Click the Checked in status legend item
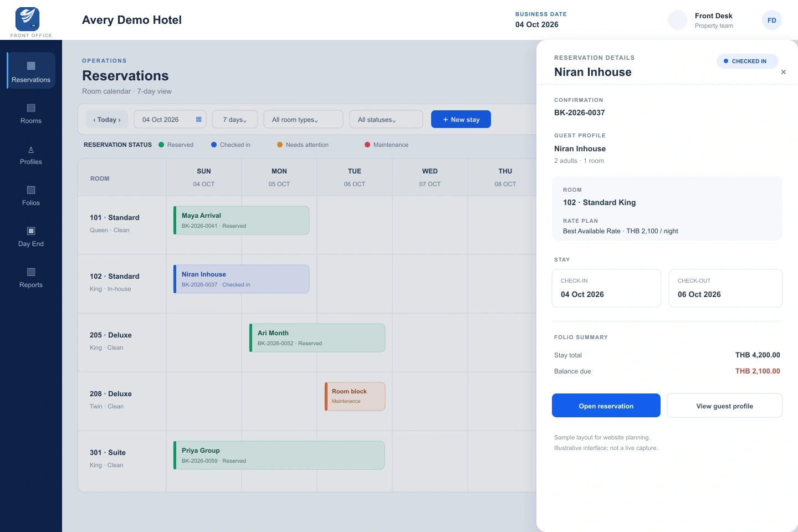The image size is (798, 532). 231,145
